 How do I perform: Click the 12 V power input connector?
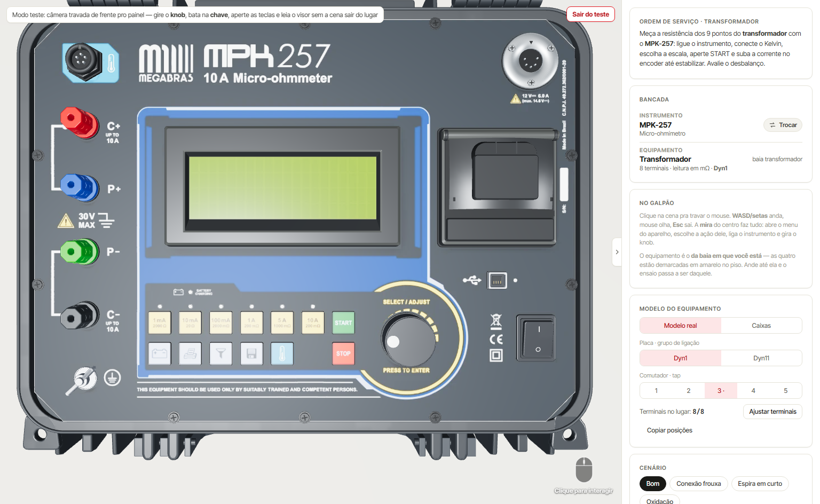pos(530,61)
